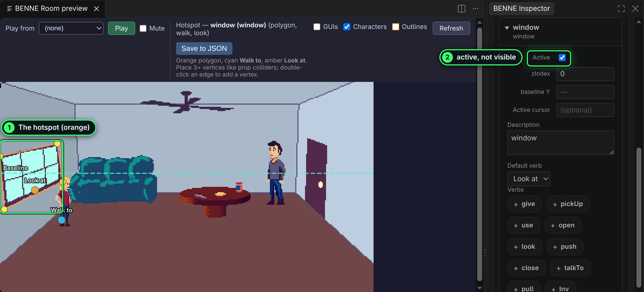Viewport: 644px width, 292px height.
Task: Add the look verb
Action: click(524, 247)
